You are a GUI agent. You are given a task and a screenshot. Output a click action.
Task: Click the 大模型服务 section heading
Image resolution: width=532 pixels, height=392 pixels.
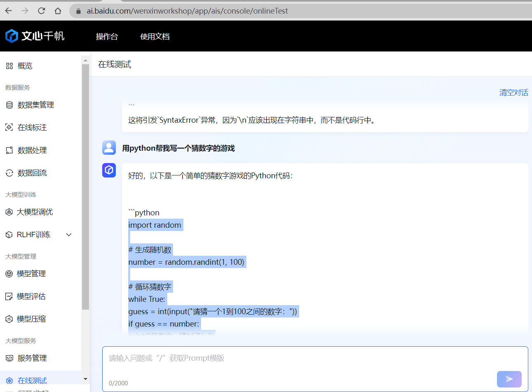(x=21, y=341)
